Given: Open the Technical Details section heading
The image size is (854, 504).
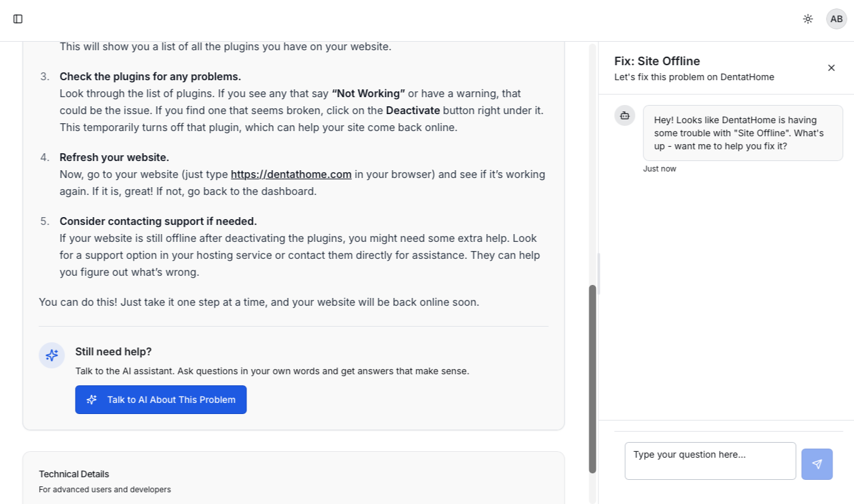Looking at the screenshot, I should coord(74,474).
